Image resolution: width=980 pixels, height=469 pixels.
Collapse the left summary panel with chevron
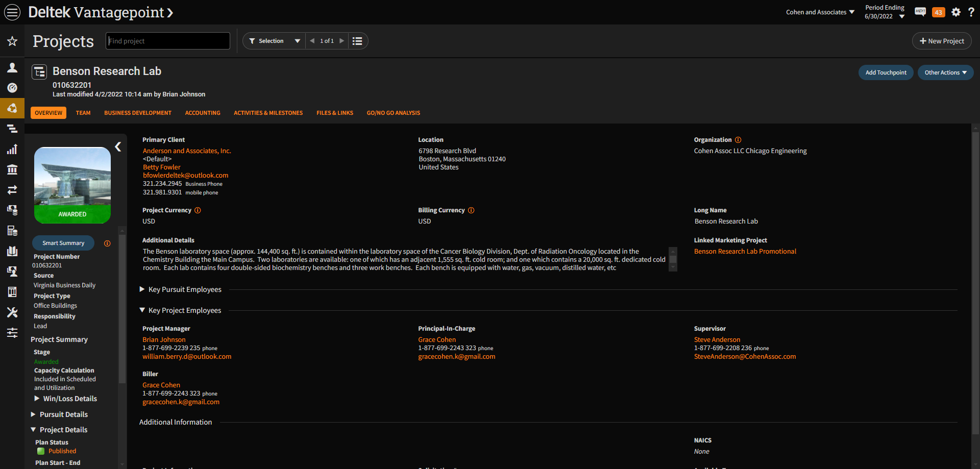coord(118,147)
